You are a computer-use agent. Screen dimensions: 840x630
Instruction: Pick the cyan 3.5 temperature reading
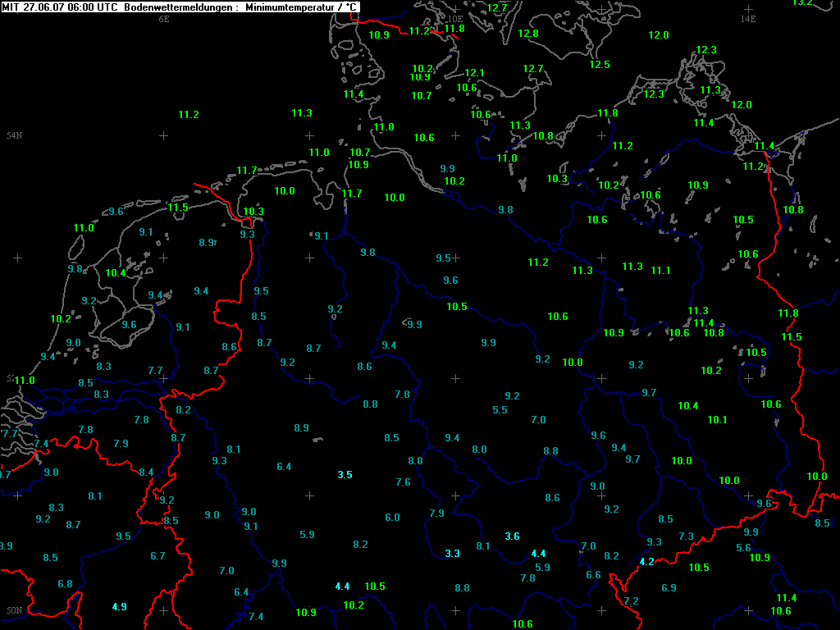tap(345, 475)
